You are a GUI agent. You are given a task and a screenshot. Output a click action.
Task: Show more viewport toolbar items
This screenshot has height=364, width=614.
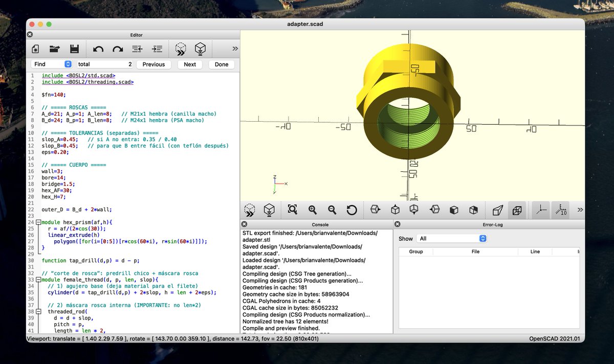point(580,210)
